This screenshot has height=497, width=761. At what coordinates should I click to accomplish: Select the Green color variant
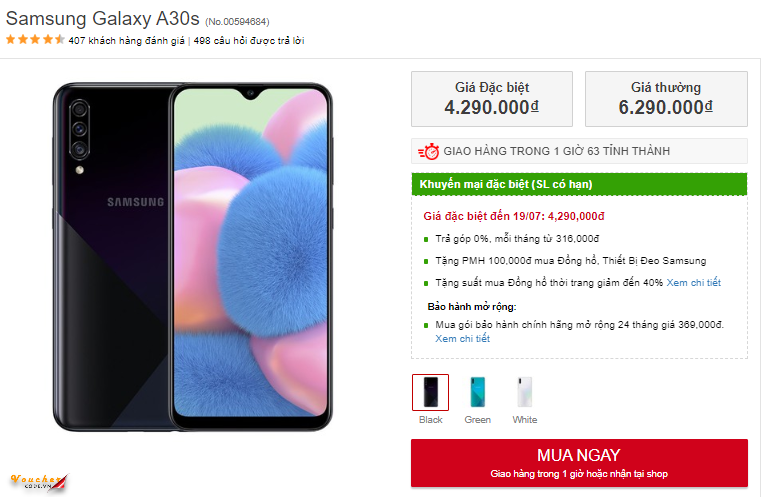tap(478, 392)
